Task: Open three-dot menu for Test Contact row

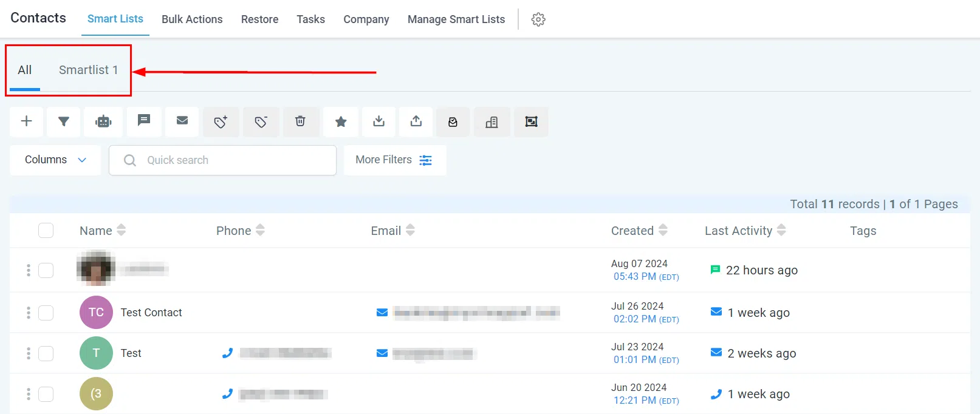Action: coord(29,313)
